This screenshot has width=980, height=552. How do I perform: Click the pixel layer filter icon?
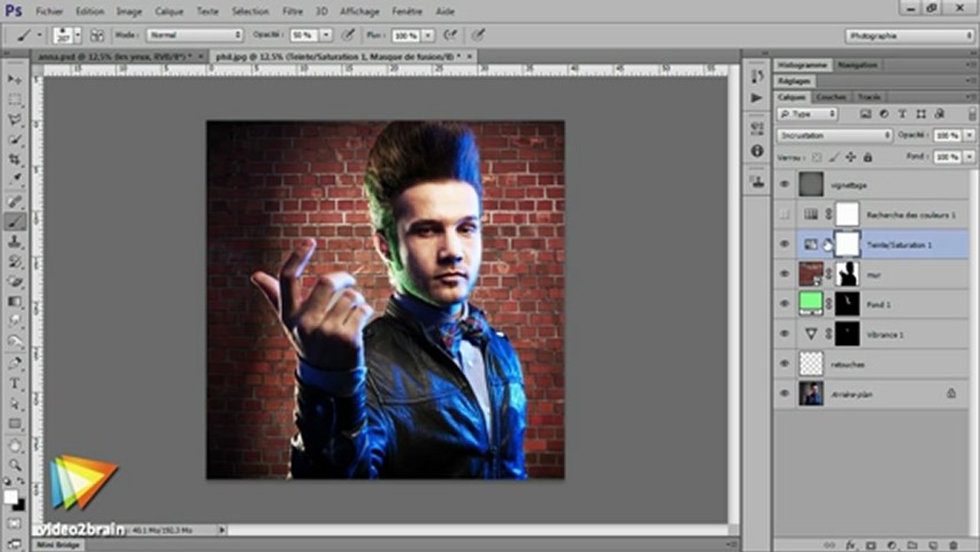coord(865,113)
